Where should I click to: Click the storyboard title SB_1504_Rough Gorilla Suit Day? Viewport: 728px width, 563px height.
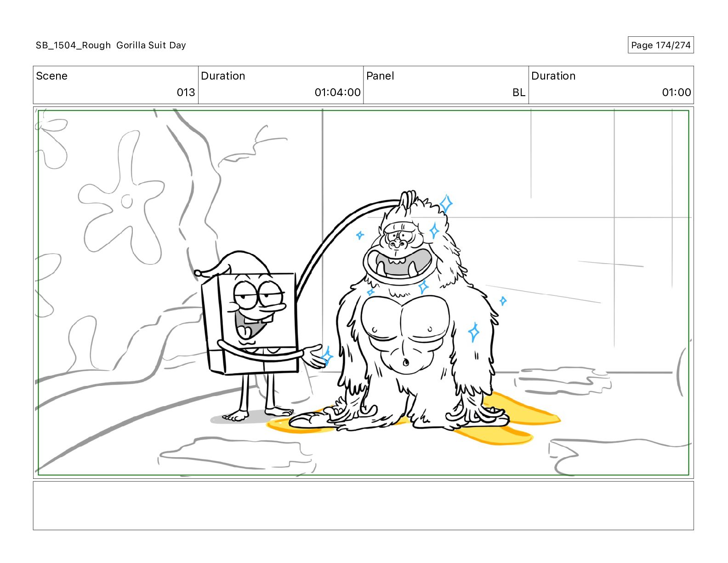[x=111, y=45]
